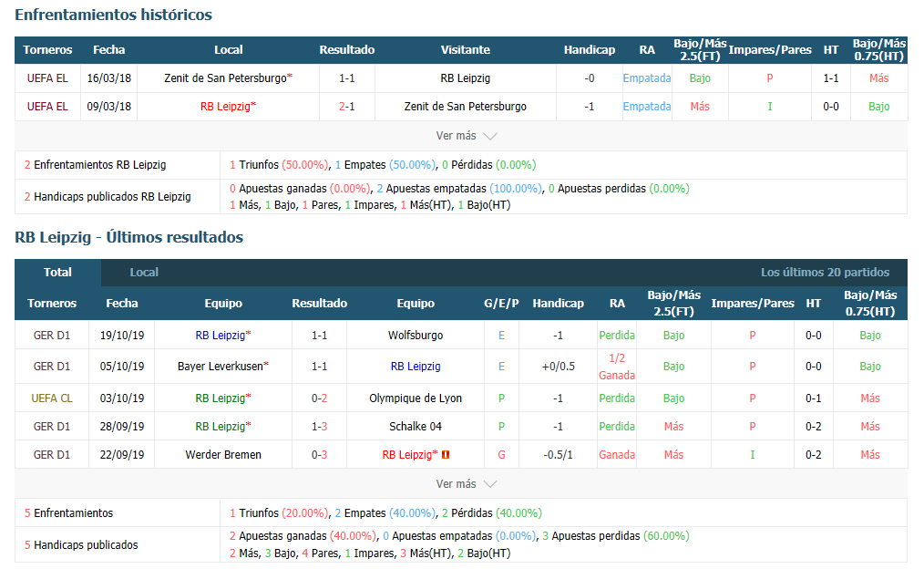Click UEFA CL tournament in 03/10/19 row
Image resolution: width=924 pixels, height=569 pixels.
[x=52, y=398]
